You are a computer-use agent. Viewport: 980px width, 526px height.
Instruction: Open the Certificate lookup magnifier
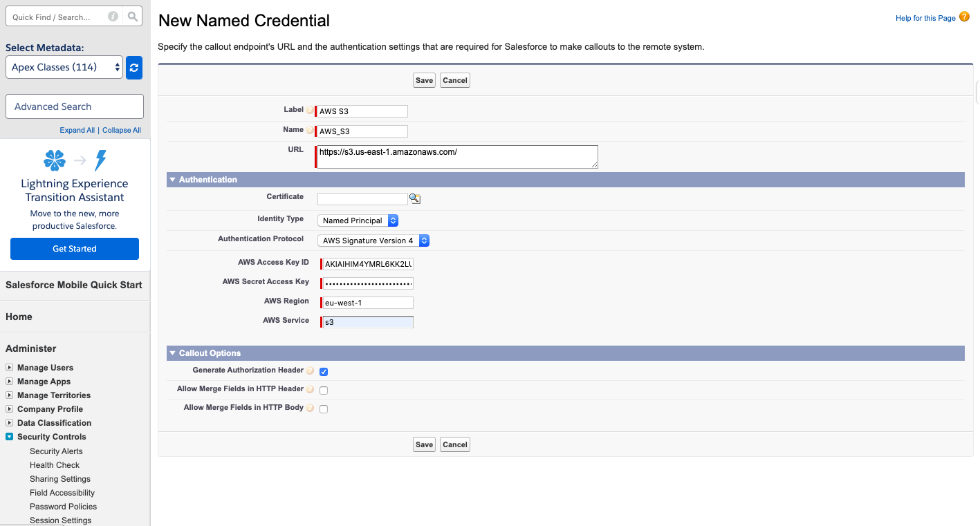pyautogui.click(x=415, y=198)
